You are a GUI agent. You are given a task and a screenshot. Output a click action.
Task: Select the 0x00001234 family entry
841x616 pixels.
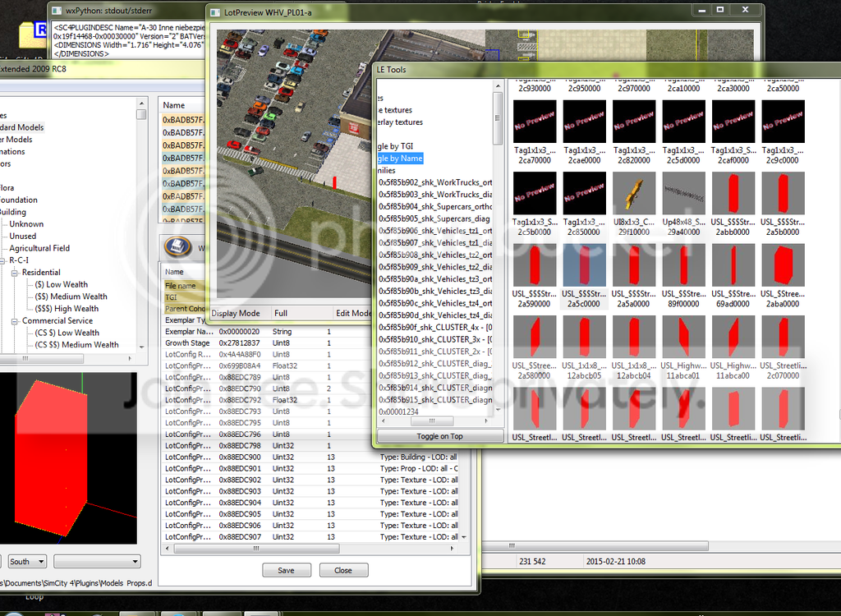pyautogui.click(x=398, y=411)
